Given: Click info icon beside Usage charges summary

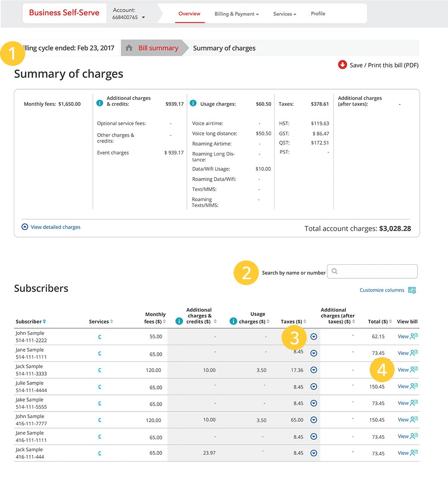Looking at the screenshot, I should [193, 103].
